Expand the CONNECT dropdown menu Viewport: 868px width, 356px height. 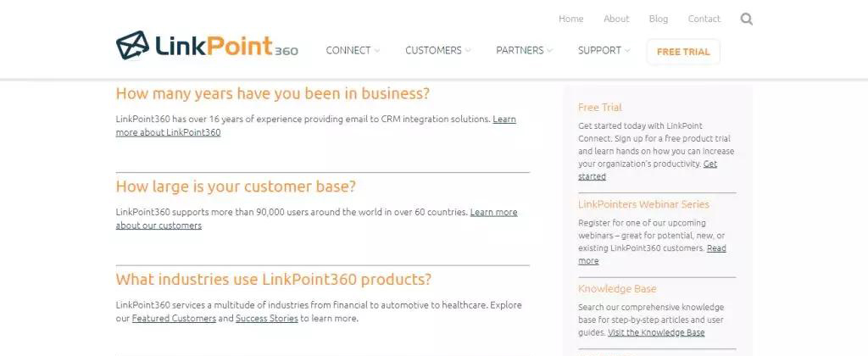(353, 51)
